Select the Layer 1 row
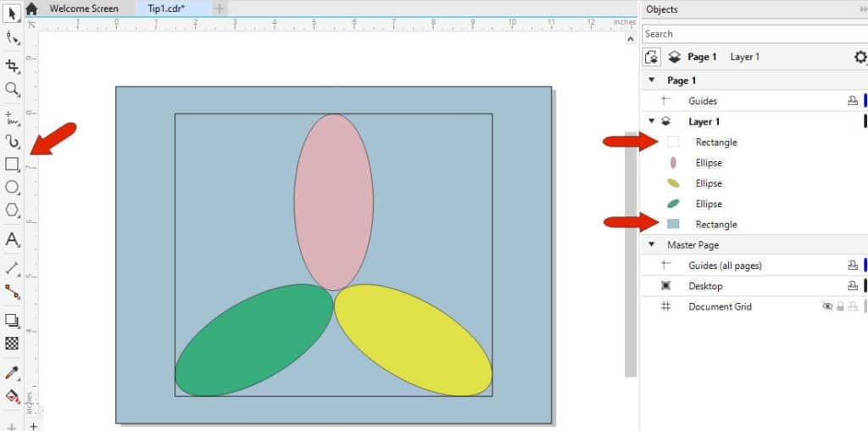This screenshot has width=868, height=431. pyautogui.click(x=755, y=121)
